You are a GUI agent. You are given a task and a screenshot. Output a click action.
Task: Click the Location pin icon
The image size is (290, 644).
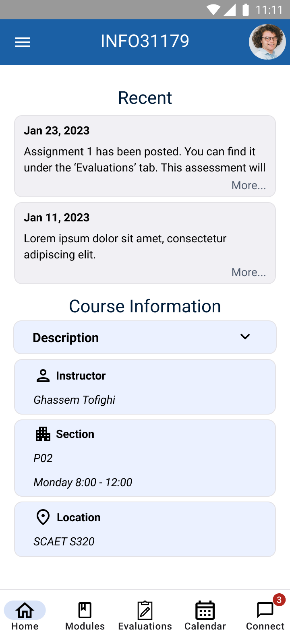pos(43,517)
